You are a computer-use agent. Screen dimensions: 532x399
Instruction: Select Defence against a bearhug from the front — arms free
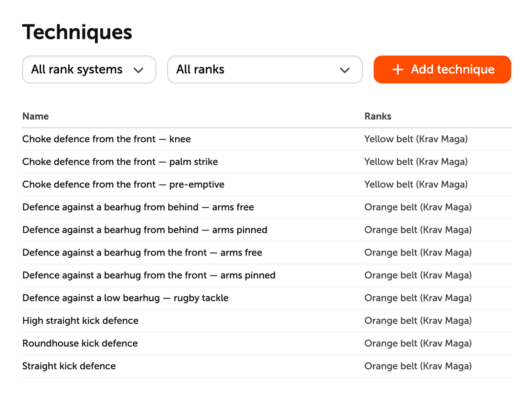click(142, 253)
